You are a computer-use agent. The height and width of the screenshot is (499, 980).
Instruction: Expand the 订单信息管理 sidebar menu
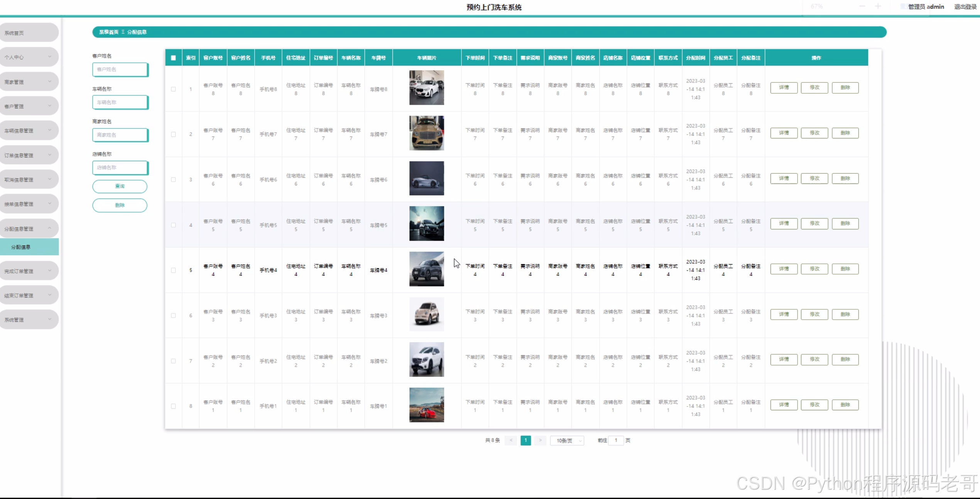[x=29, y=155]
